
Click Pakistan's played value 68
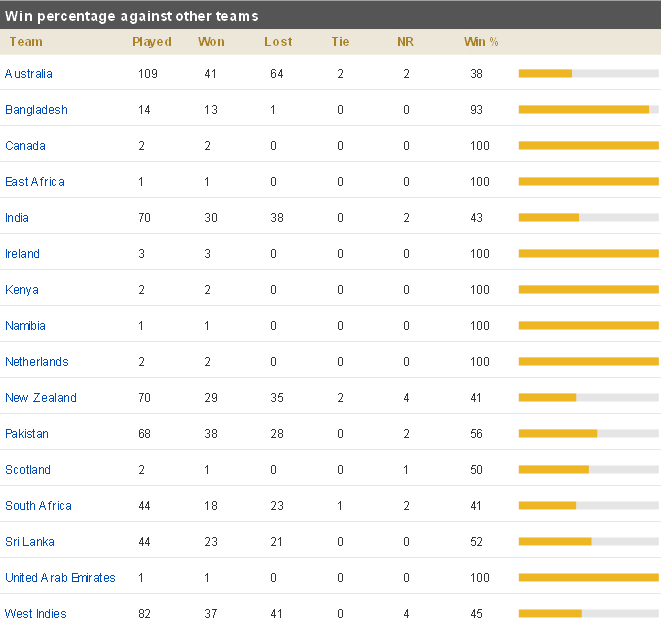pos(144,434)
